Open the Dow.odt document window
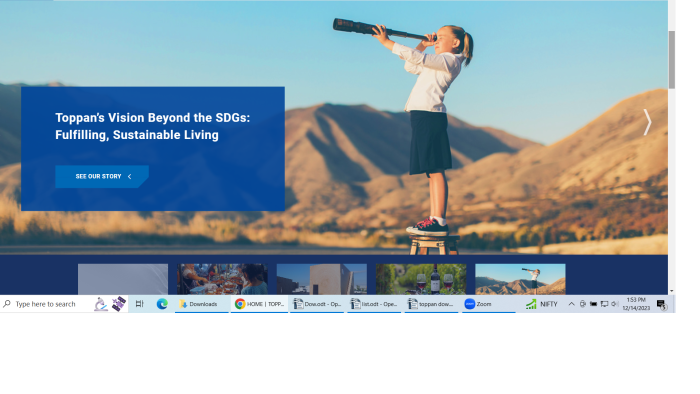The width and height of the screenshot is (700, 394). click(317, 304)
